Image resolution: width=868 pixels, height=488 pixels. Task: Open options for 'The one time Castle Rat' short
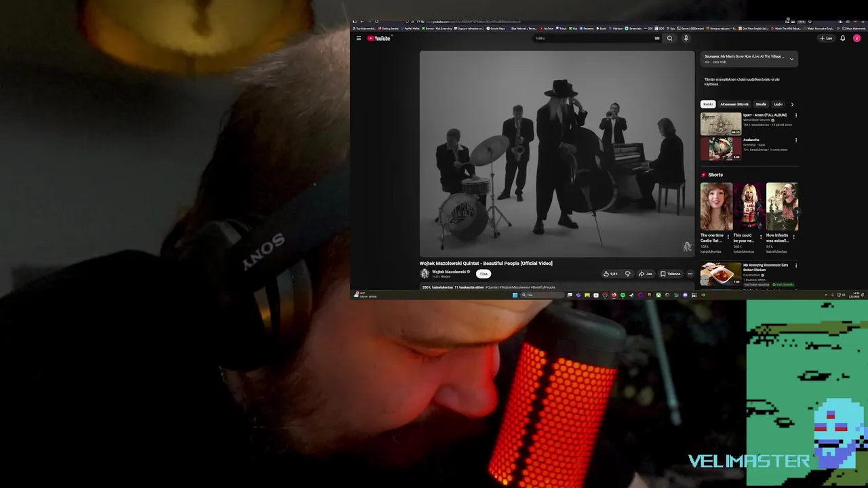pyautogui.click(x=728, y=237)
